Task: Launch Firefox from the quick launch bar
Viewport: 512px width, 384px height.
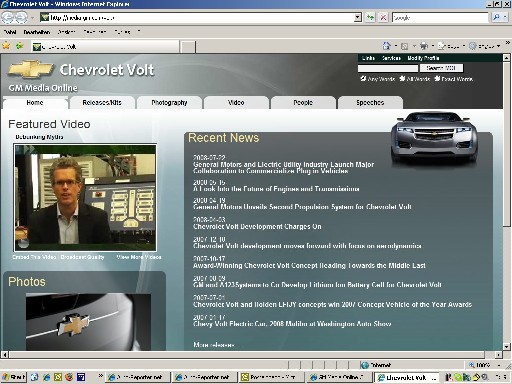Action: pyautogui.click(x=69, y=377)
